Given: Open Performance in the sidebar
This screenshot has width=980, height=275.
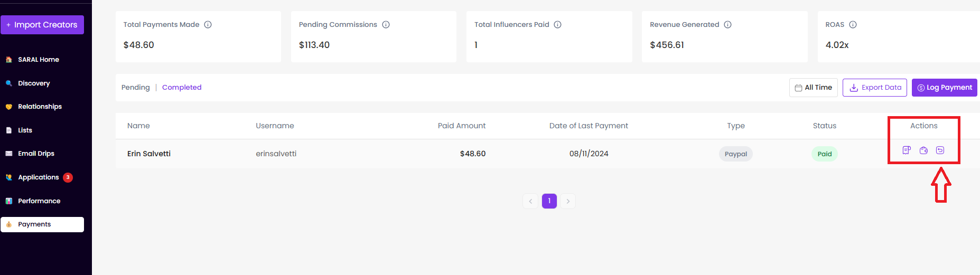Looking at the screenshot, I should click(39, 201).
